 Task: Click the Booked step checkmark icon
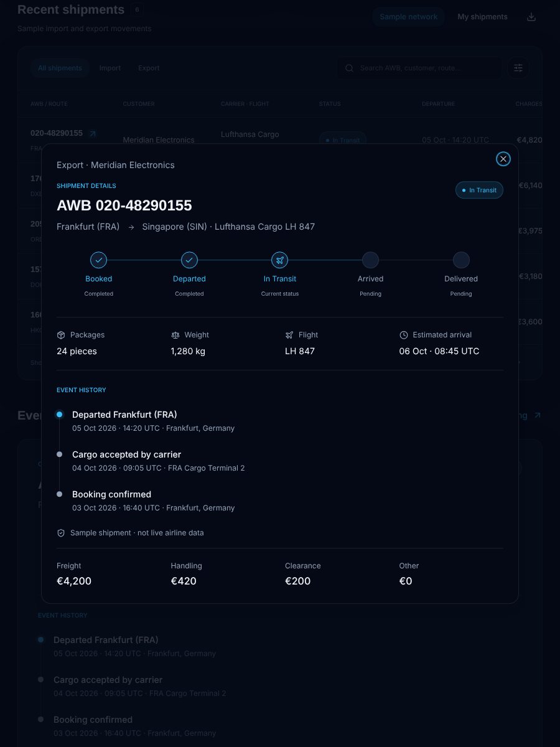[99, 260]
